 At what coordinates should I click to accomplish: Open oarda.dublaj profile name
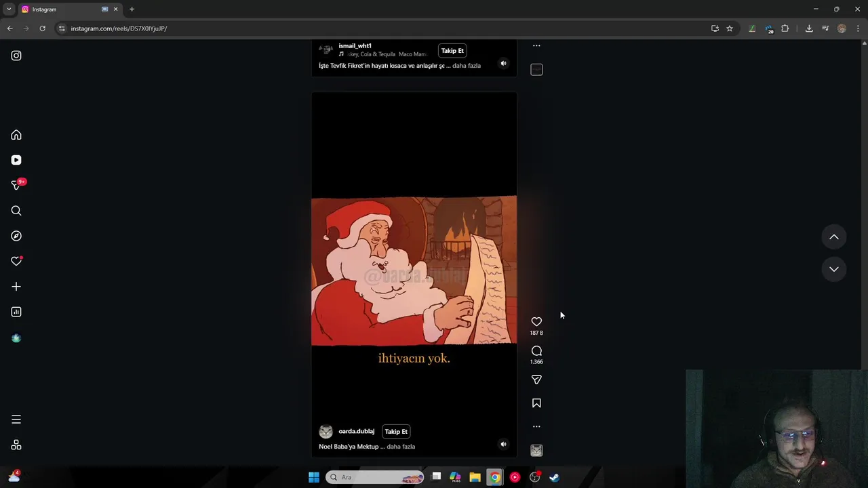(x=357, y=431)
